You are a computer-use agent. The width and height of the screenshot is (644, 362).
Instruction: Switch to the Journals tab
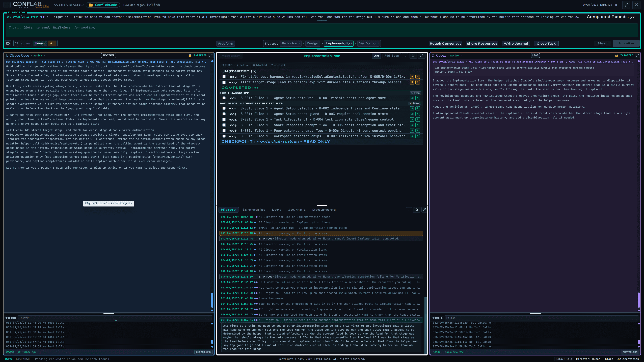coord(297,210)
